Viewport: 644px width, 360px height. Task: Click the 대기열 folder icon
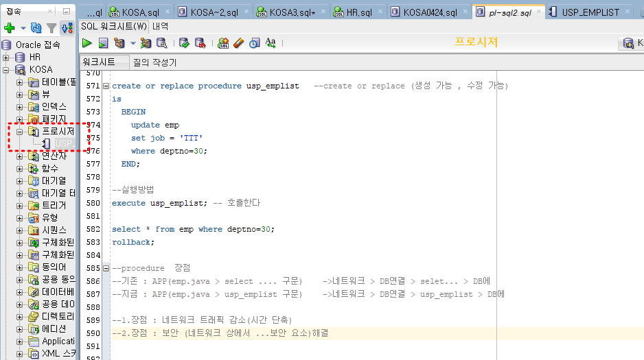(34, 181)
